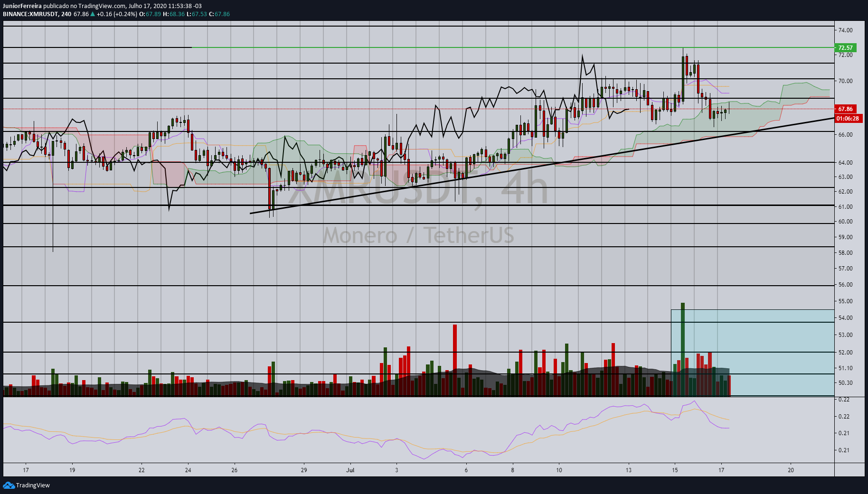
Task: Click the 10 date label on time axis
Action: point(559,470)
